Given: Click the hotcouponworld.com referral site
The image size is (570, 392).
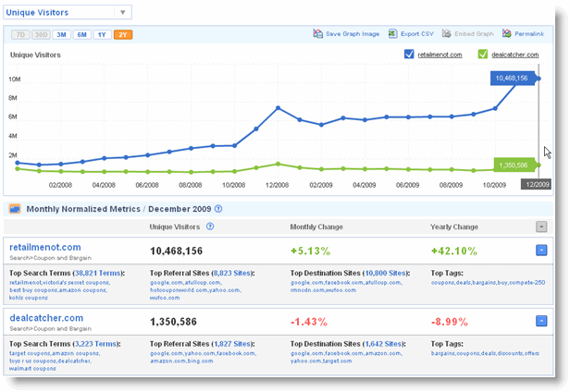Looking at the screenshot, I should coord(179,290).
